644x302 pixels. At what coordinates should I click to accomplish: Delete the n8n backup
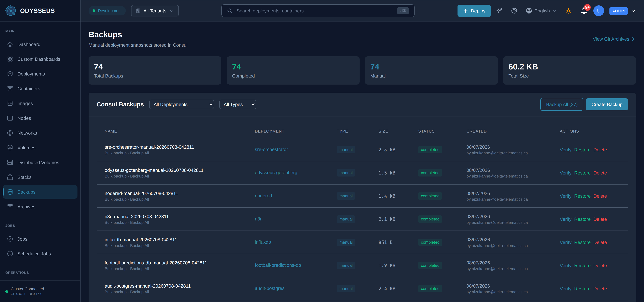click(x=600, y=219)
